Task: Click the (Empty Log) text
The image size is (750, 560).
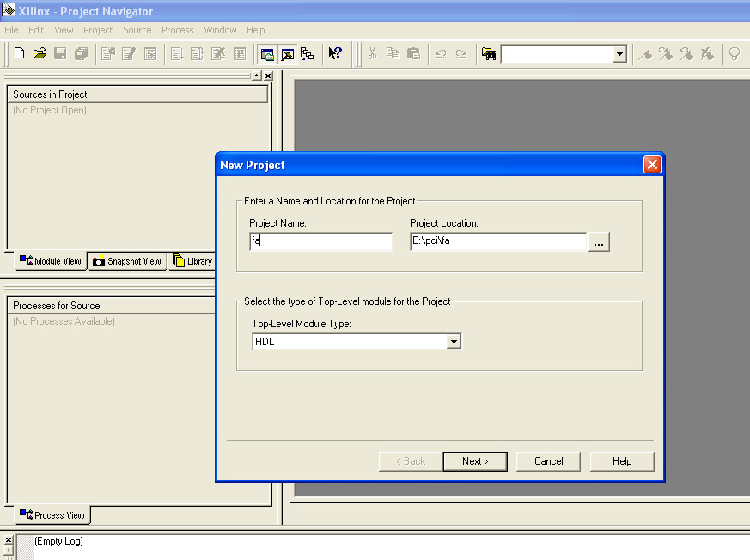Action: click(58, 541)
